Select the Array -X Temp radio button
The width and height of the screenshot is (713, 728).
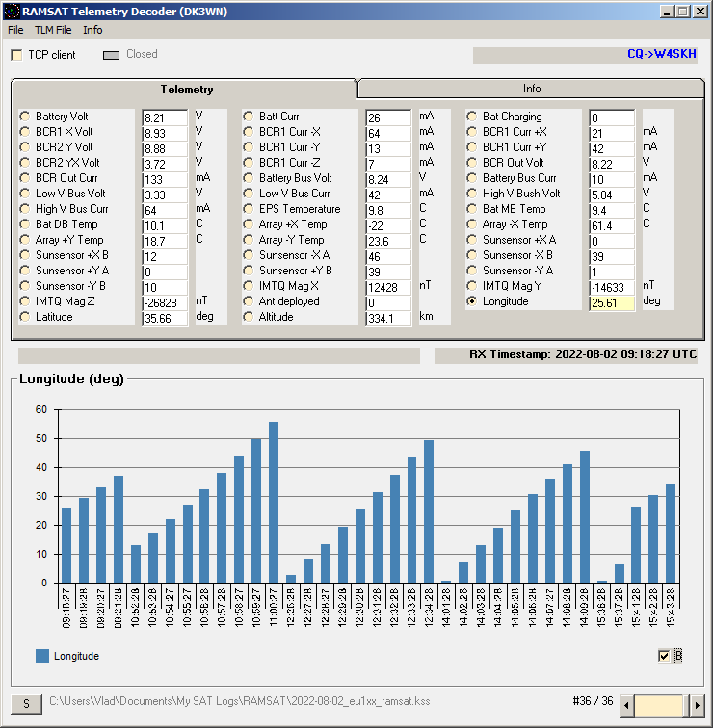coord(472,224)
